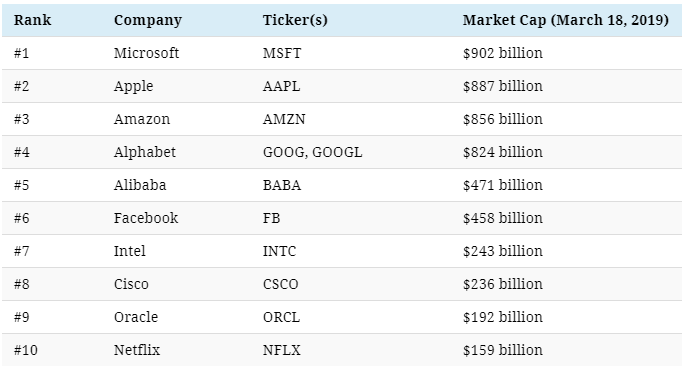Image resolution: width=682 pixels, height=374 pixels.
Task: Click the #1 rank cell
Action: click(21, 53)
